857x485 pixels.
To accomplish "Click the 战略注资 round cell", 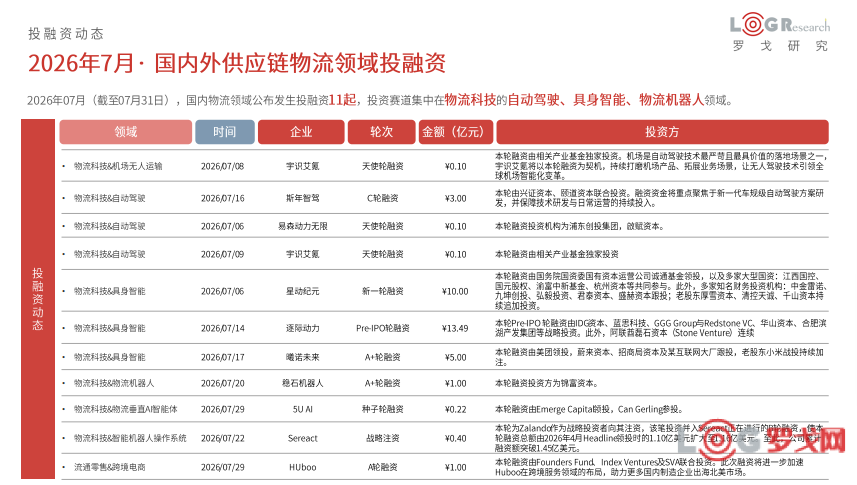I will 383,439.
